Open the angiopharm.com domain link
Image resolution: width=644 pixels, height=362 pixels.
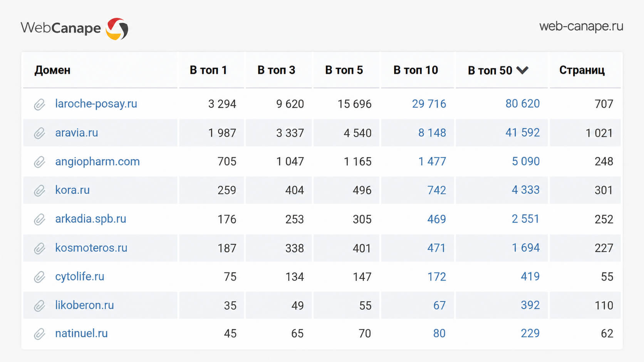point(97,162)
